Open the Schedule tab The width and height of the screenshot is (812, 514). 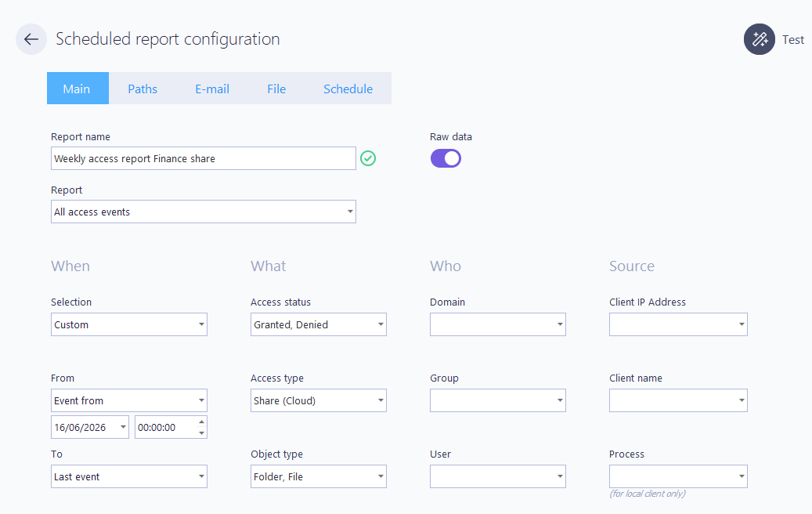[x=348, y=89]
